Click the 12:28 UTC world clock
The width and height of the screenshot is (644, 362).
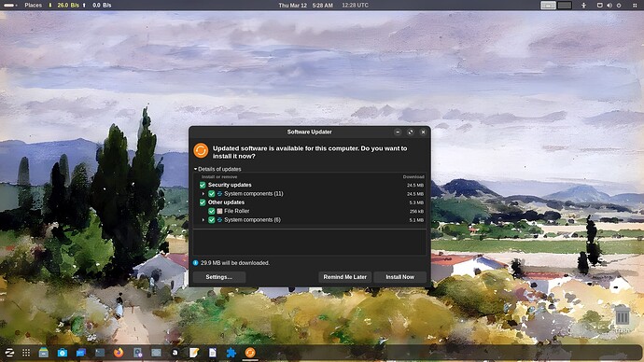[356, 6]
